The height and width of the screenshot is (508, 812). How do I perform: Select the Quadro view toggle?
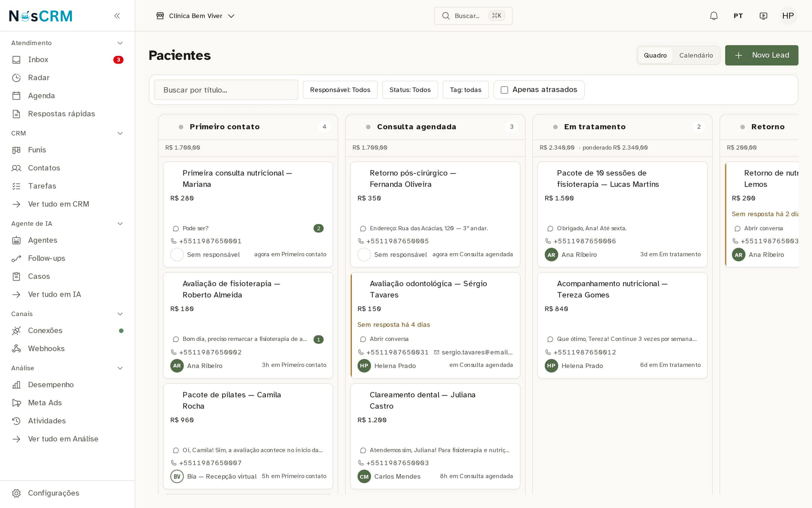tap(655, 55)
